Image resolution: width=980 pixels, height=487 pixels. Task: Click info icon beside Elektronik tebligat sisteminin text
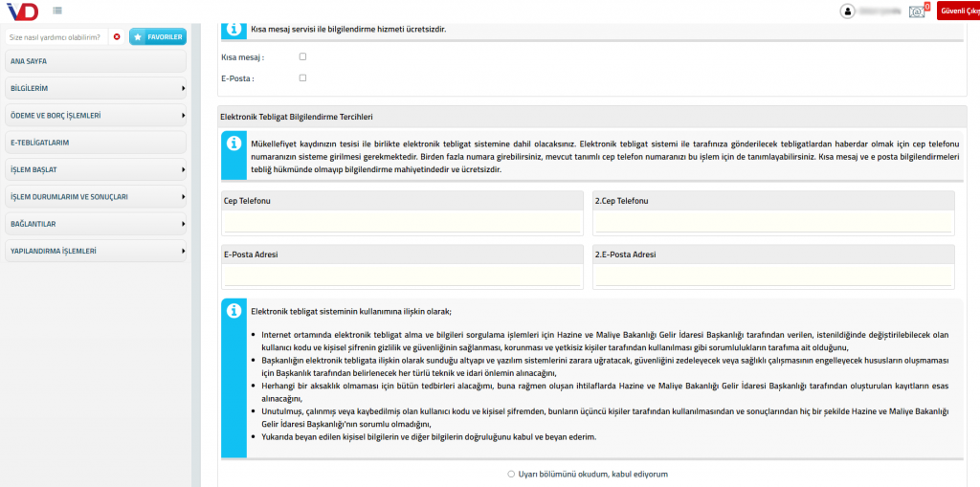click(x=234, y=311)
